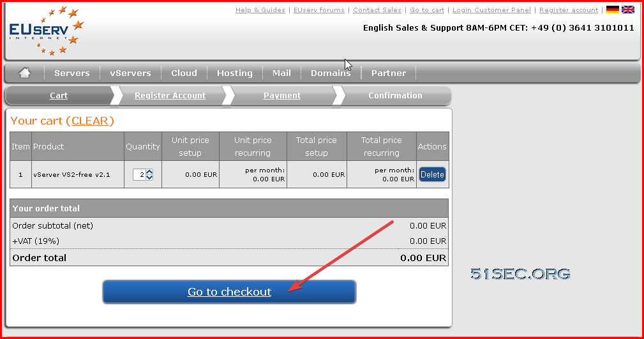Switch site language to German flag

pyautogui.click(x=612, y=10)
